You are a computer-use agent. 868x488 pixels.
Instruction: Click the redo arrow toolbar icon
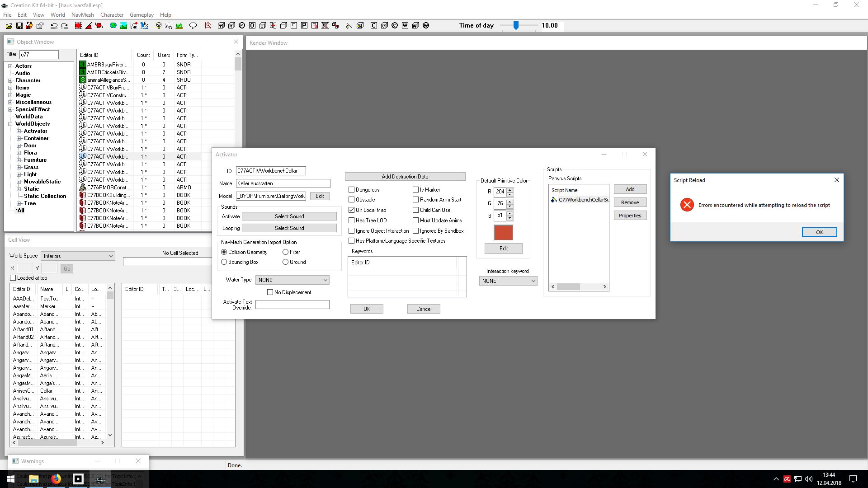pyautogui.click(x=64, y=26)
